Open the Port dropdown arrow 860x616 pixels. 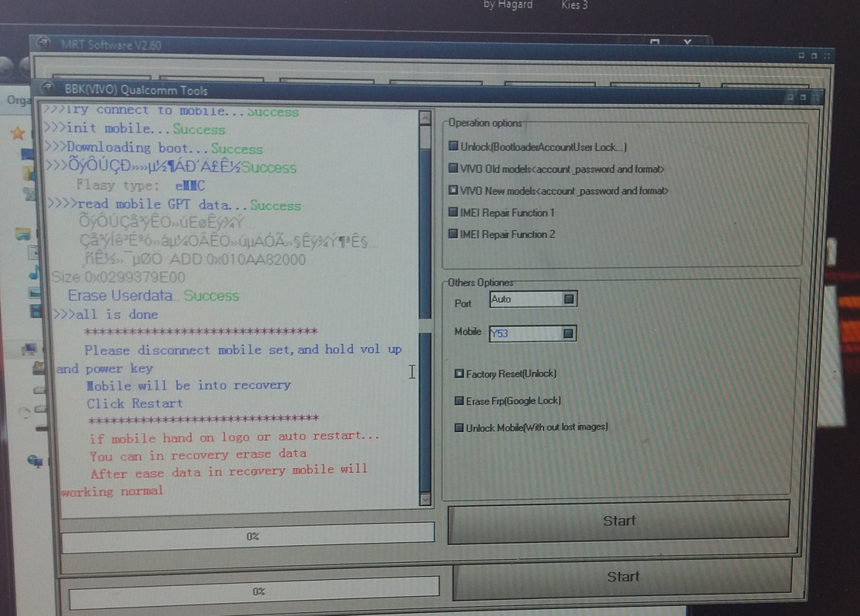click(569, 299)
